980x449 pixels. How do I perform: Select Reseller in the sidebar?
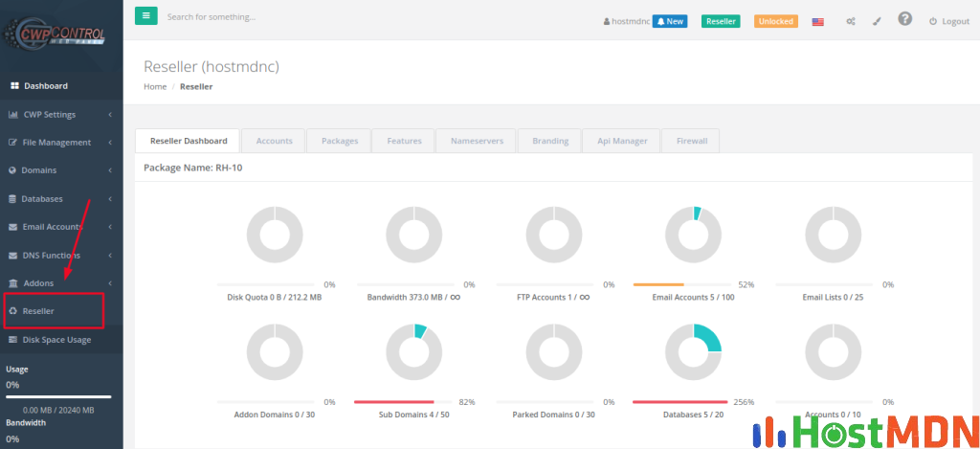point(38,311)
